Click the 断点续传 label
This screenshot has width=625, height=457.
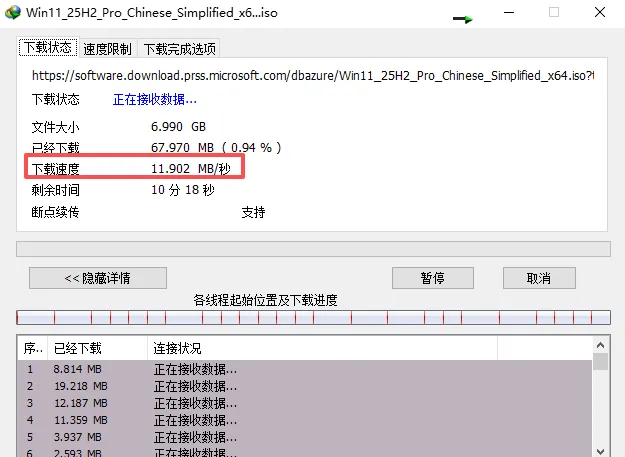(55, 212)
